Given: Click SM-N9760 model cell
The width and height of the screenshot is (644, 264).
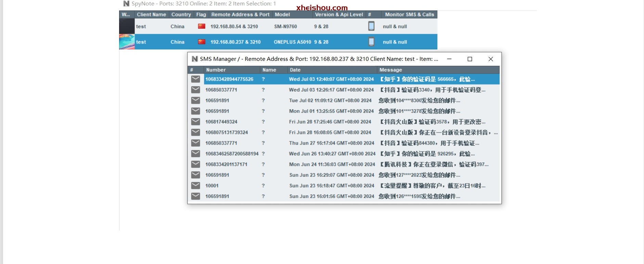Looking at the screenshot, I should point(285,26).
